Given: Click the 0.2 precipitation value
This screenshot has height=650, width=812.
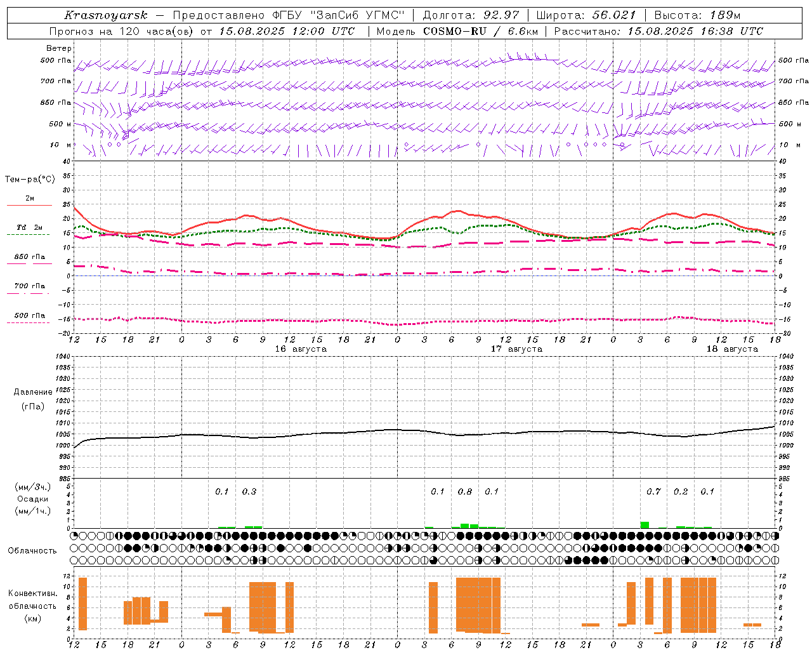Looking at the screenshot, I should 681,491.
